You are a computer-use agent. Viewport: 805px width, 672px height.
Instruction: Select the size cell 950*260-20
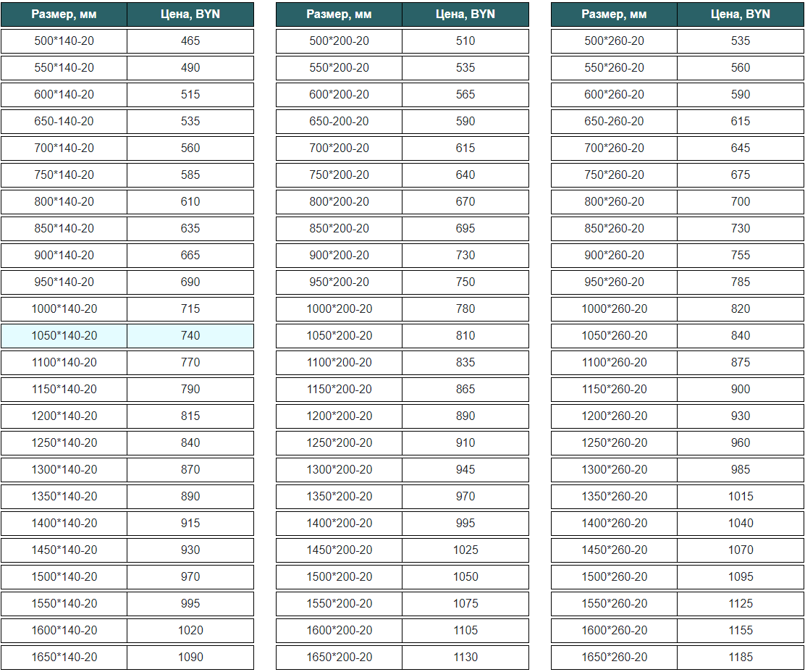click(615, 282)
